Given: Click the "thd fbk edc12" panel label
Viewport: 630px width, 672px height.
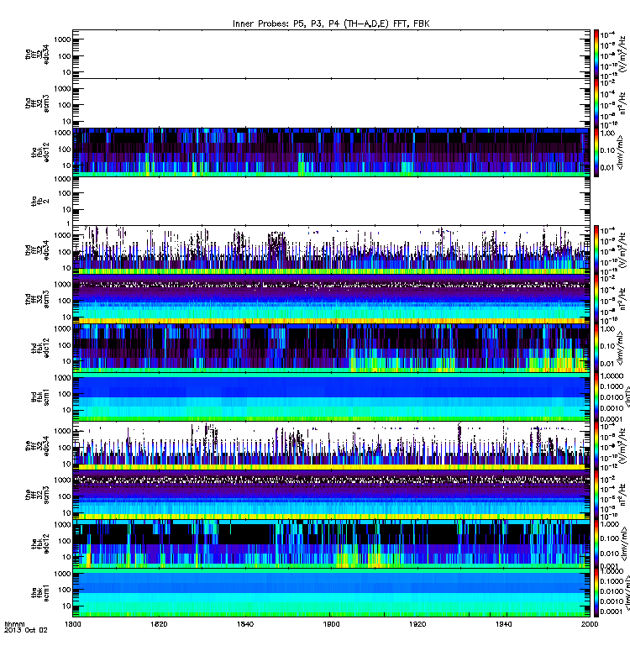Looking at the screenshot, I should (40, 348).
